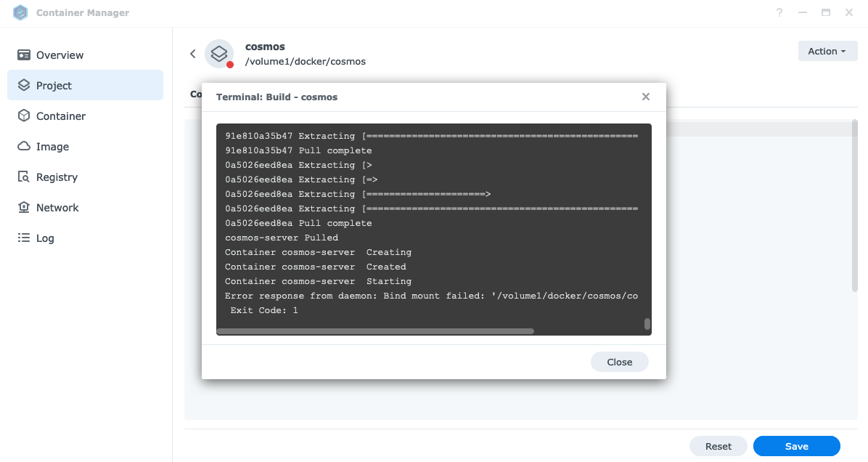Click the cosmos project layers icon
868x462 pixels.
click(219, 54)
